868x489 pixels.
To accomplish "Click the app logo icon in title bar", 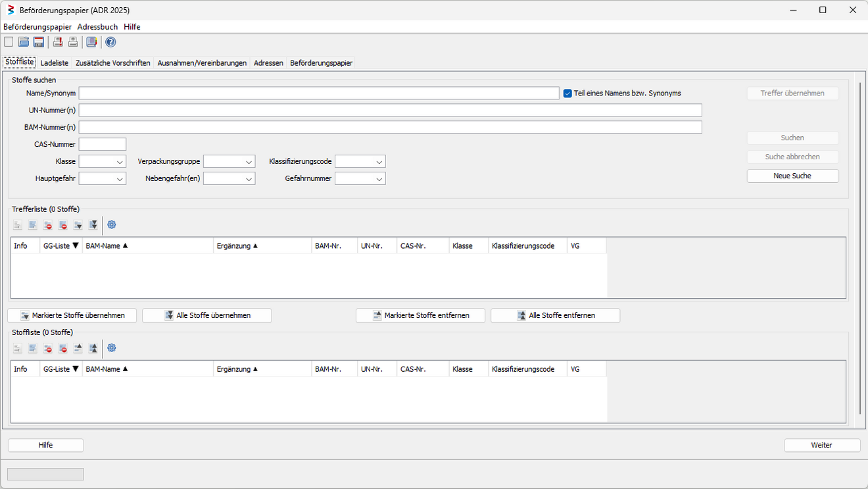I will (11, 10).
